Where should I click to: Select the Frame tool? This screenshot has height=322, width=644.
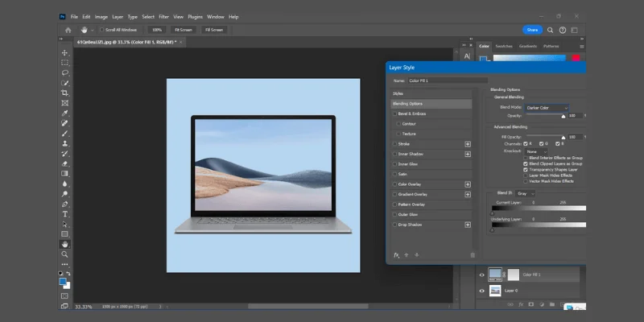point(65,103)
